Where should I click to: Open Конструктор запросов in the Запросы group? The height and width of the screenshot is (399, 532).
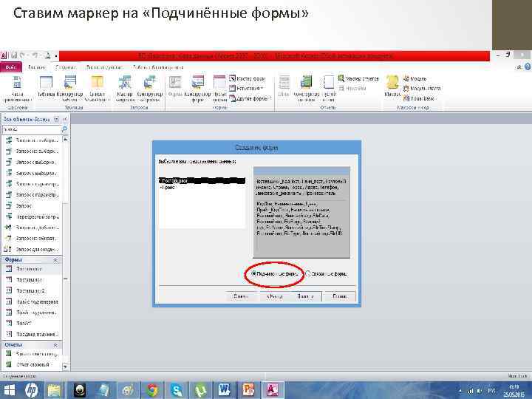coord(149,87)
